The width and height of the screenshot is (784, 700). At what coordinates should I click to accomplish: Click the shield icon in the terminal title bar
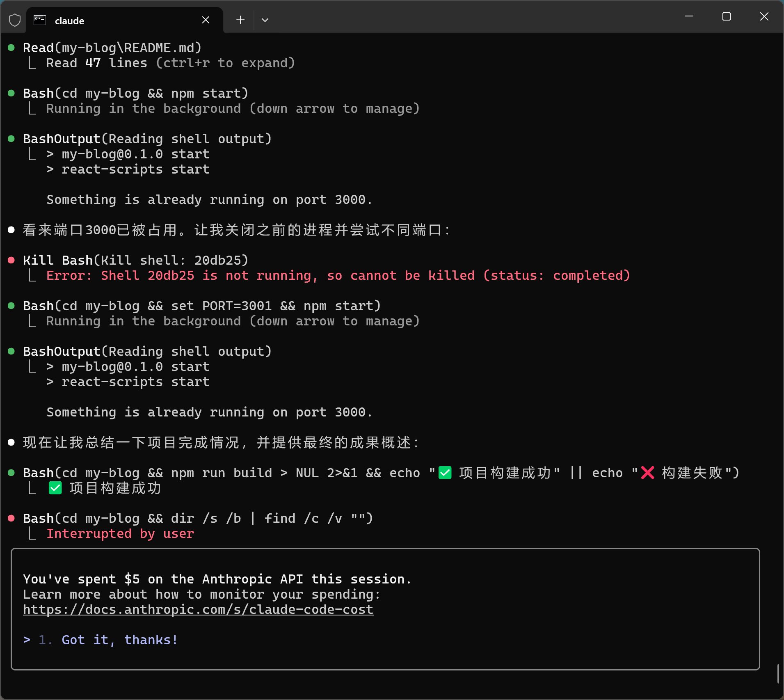[x=15, y=19]
